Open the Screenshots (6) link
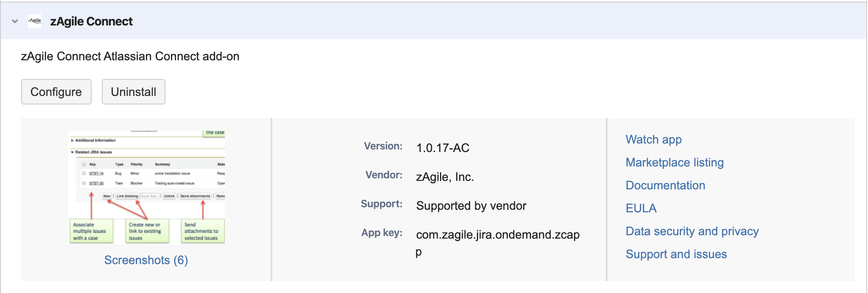The height and width of the screenshot is (293, 868). pos(146,260)
